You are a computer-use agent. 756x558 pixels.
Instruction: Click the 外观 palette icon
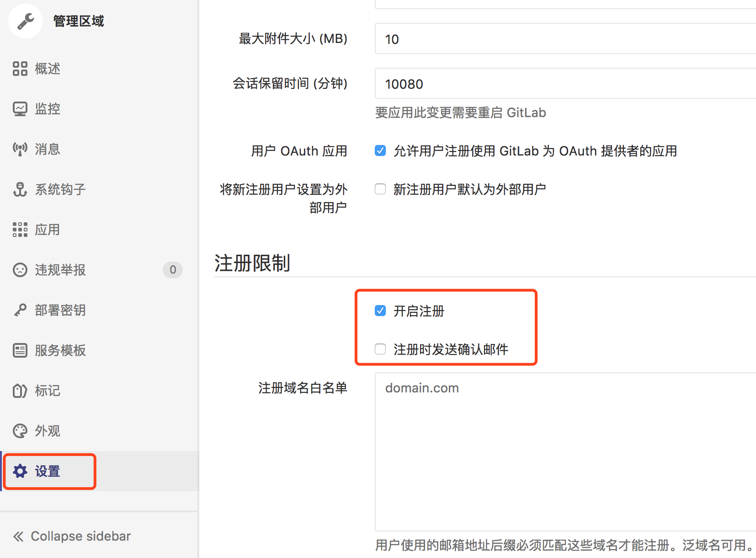tap(20, 431)
